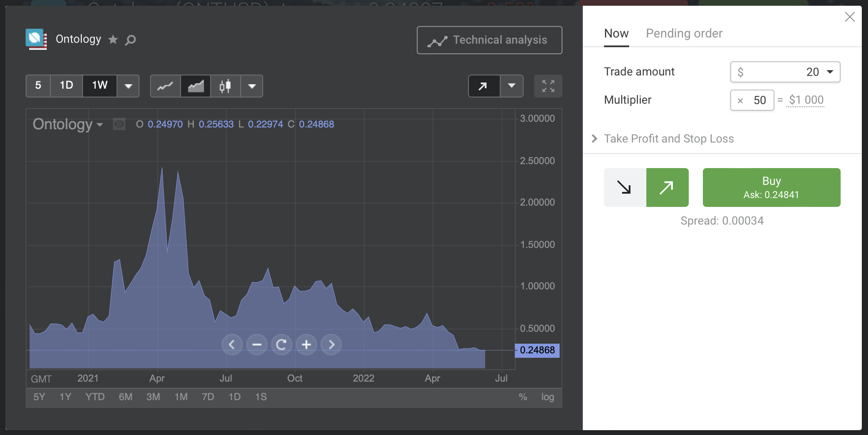Expand Take Profit and Stop Loss
This screenshot has height=435, width=868.
coord(669,139)
